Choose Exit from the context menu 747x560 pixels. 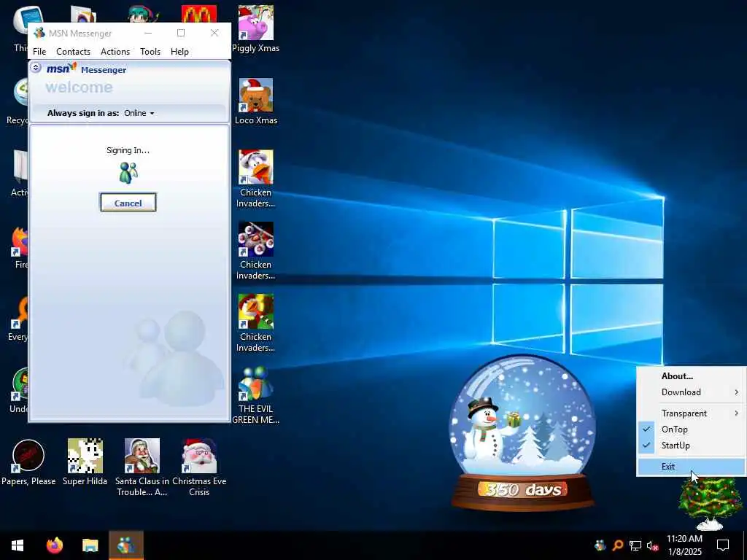pyautogui.click(x=692, y=467)
